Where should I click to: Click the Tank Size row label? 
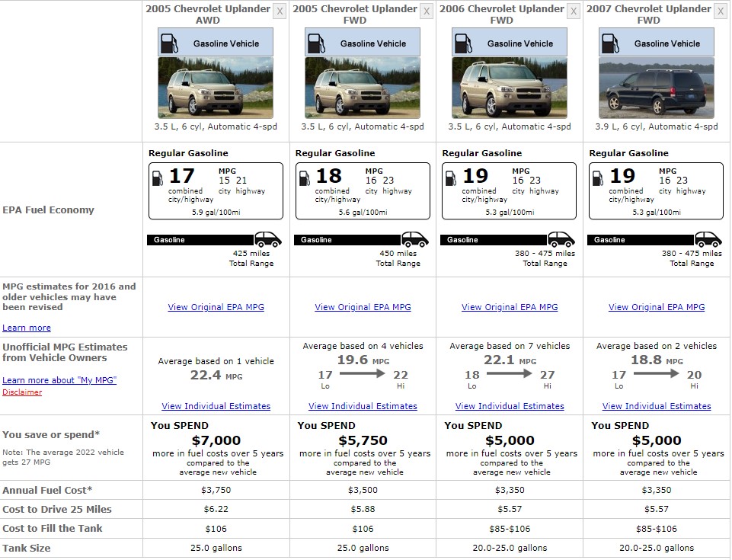click(26, 548)
